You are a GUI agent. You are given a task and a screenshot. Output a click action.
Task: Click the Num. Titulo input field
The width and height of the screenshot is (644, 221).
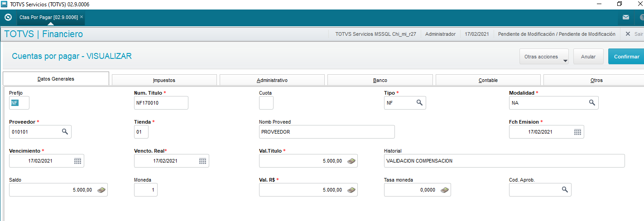click(x=161, y=103)
